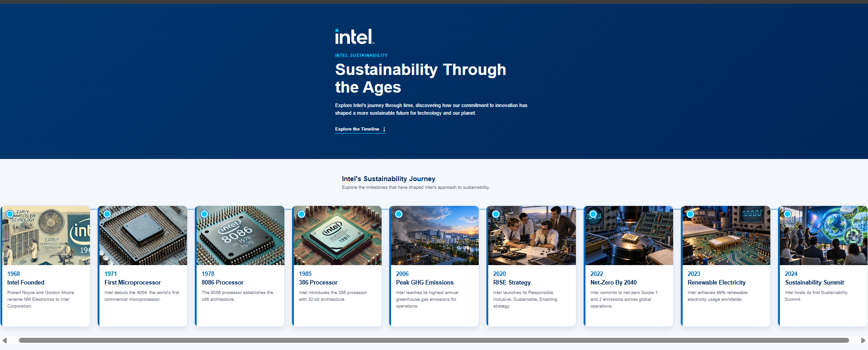Select the 1978 timeline marker dot
Screen dimensions: 868x350
[204, 214]
